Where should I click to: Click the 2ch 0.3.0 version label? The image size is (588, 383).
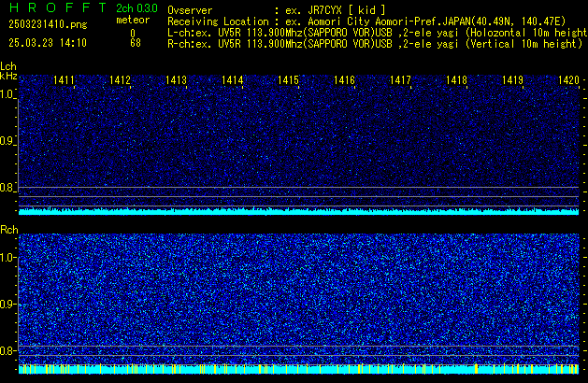click(x=136, y=8)
